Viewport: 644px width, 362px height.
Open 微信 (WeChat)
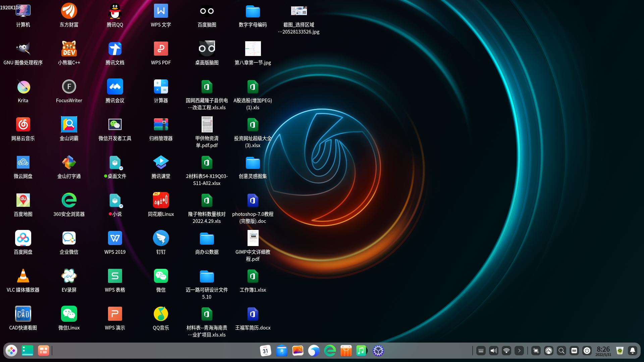tap(161, 276)
